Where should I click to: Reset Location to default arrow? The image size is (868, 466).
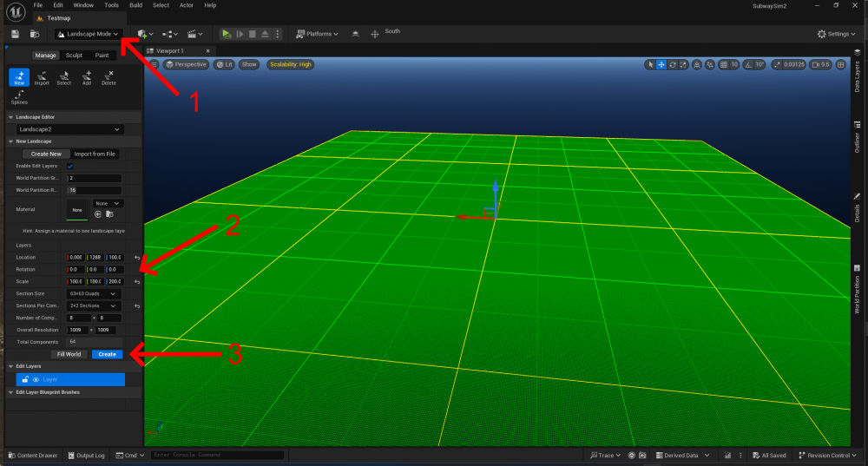[x=136, y=258]
